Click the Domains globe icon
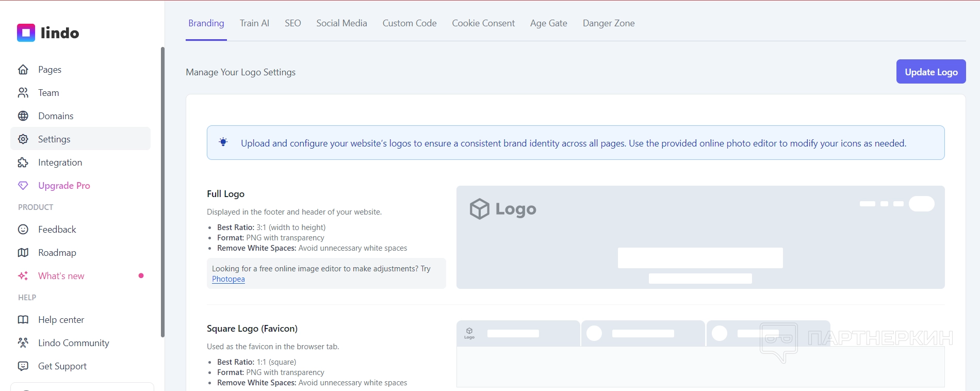The width and height of the screenshot is (980, 391). pyautogui.click(x=23, y=116)
